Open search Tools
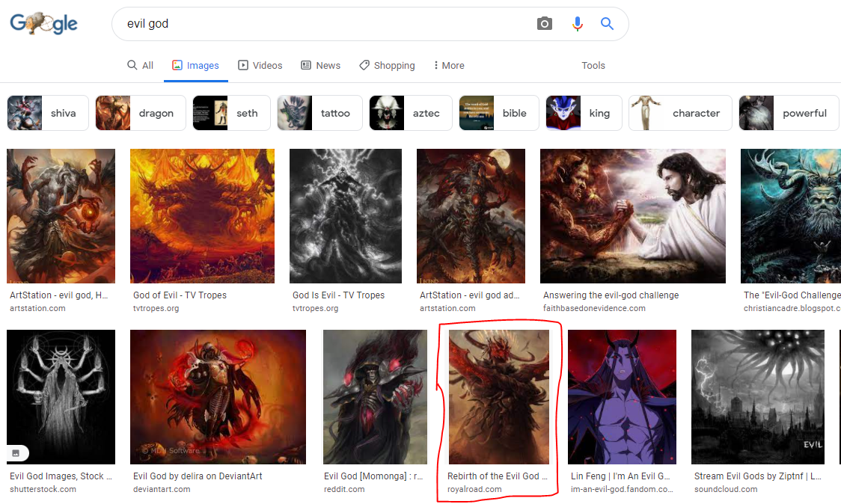Screen dimensions: 841x504 point(593,65)
